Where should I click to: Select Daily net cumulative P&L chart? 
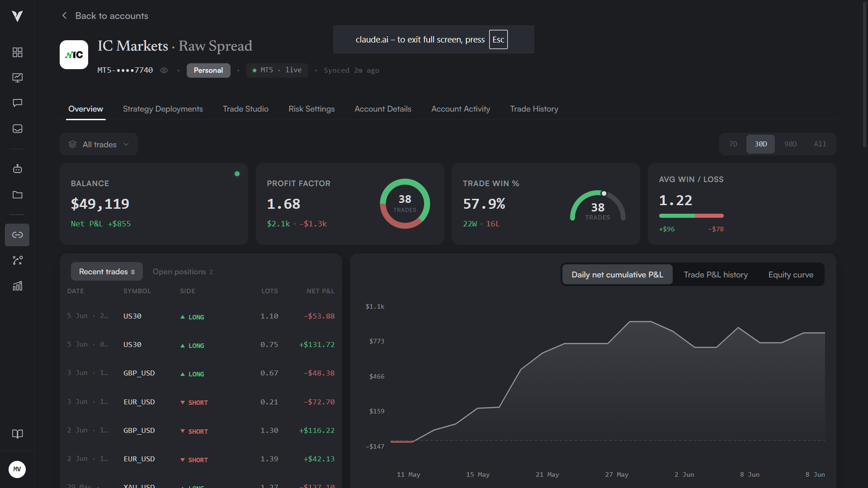[617, 275]
